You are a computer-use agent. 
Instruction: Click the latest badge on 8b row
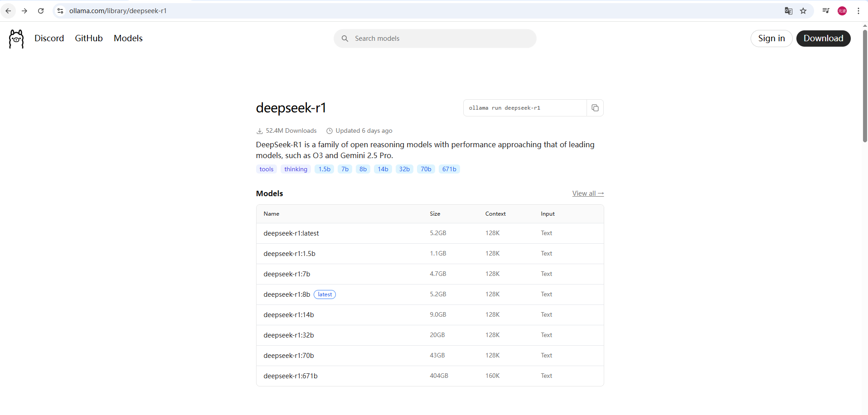click(325, 294)
